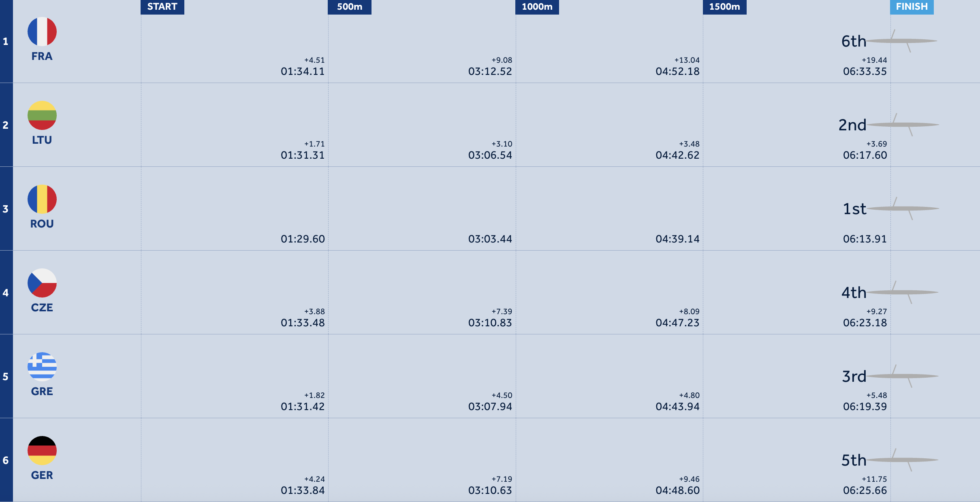Image resolution: width=980 pixels, height=502 pixels.
Task: Click the Greece flag icon
Action: pos(42,367)
